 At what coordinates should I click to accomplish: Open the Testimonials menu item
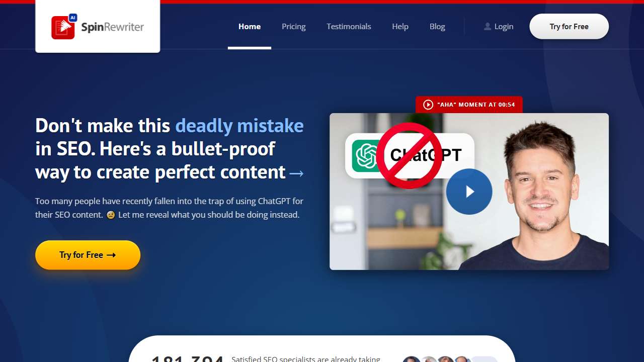[349, 27]
